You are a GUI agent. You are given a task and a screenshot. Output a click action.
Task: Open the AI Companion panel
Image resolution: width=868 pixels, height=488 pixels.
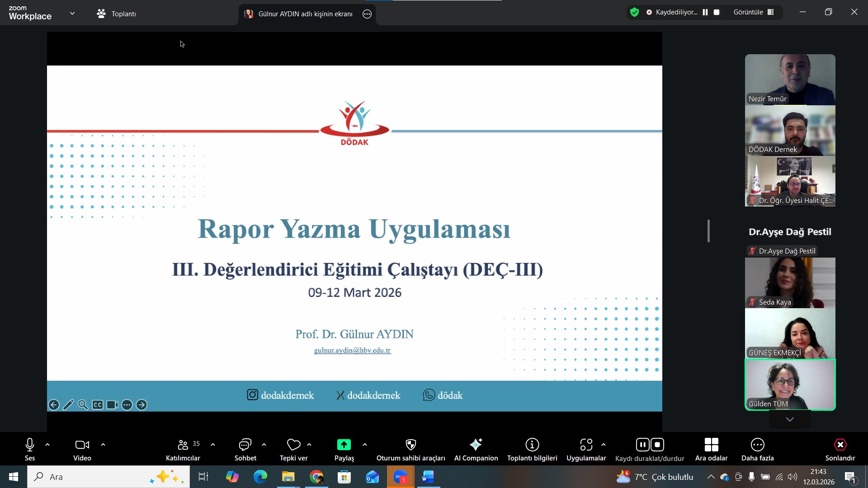pyautogui.click(x=476, y=445)
